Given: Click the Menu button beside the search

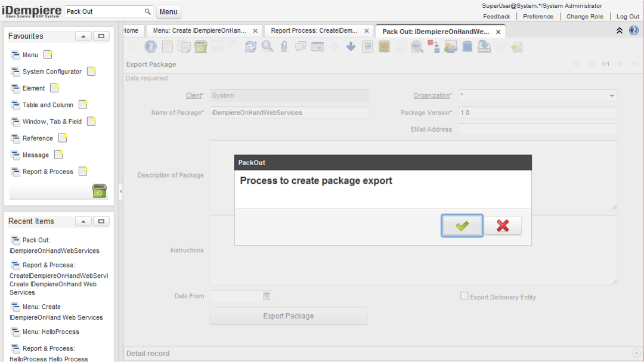Looking at the screenshot, I should [168, 11].
